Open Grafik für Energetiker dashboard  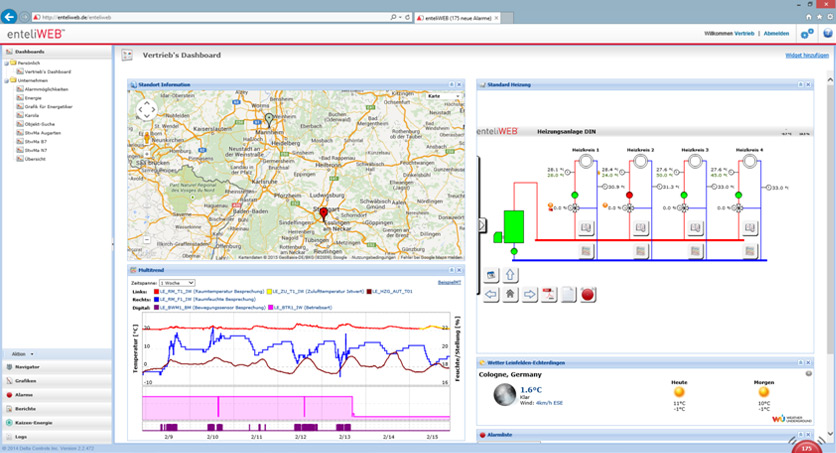[x=49, y=107]
